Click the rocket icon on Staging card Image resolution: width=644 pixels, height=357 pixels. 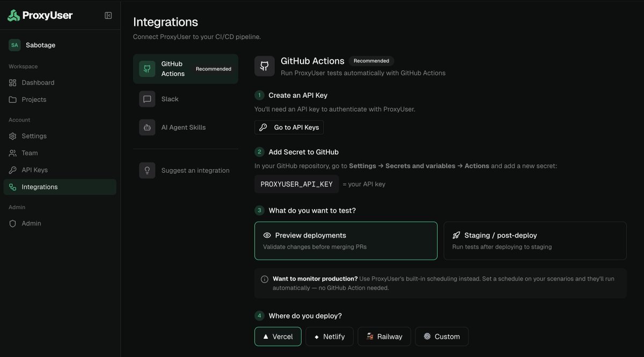tap(456, 235)
